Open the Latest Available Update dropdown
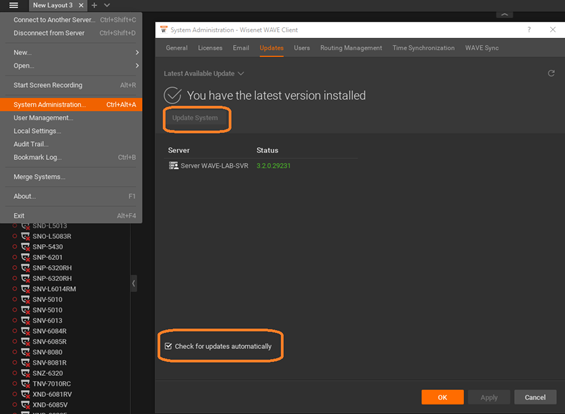Screen dimensions: 565x414 tap(204, 74)
